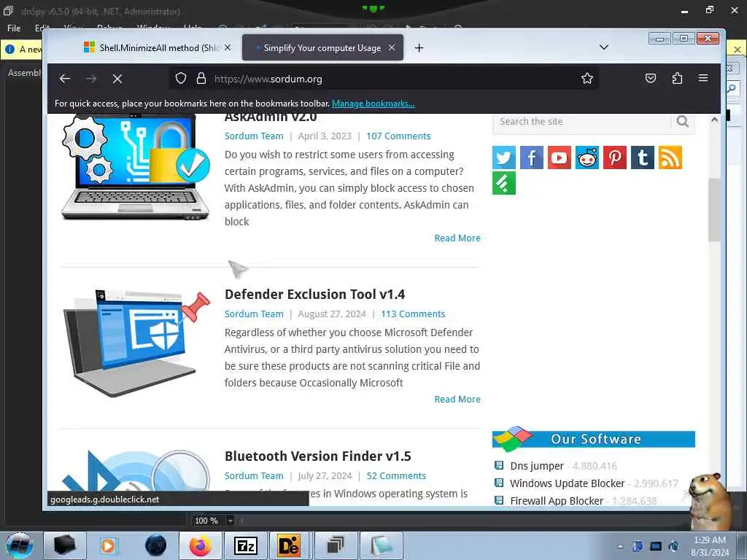Dismiss the dnSpy yellow notification bar
The image size is (747, 560).
coord(737,49)
